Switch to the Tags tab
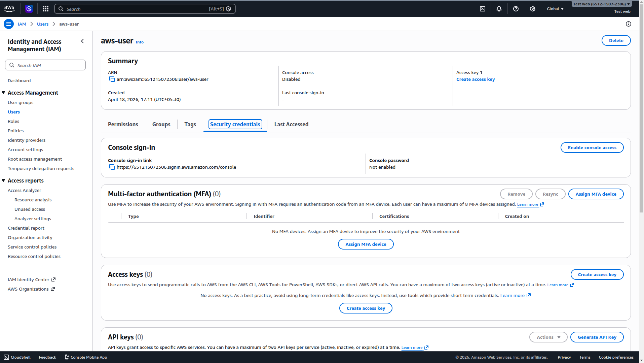 [x=190, y=124]
